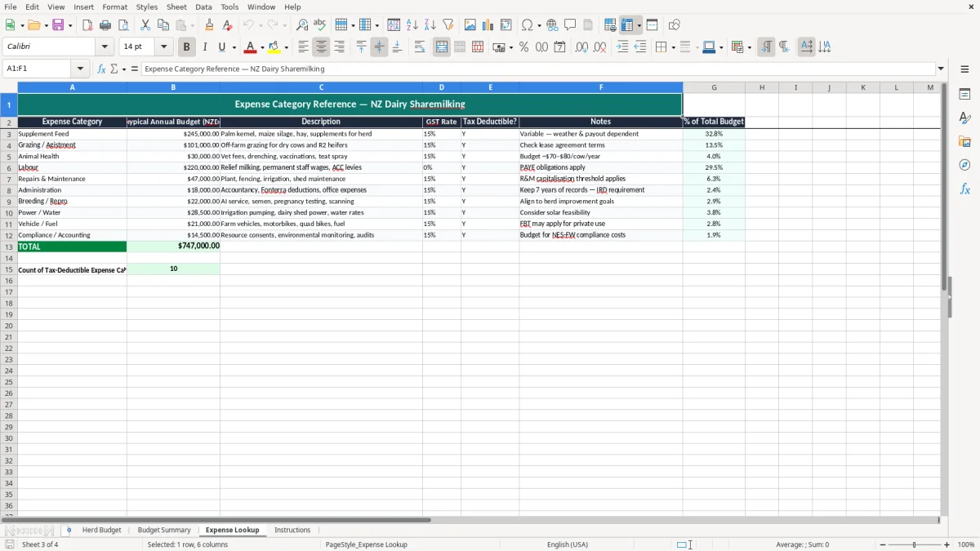Toggle Underline formatting
This screenshot has height=551, width=980.
click(x=220, y=47)
